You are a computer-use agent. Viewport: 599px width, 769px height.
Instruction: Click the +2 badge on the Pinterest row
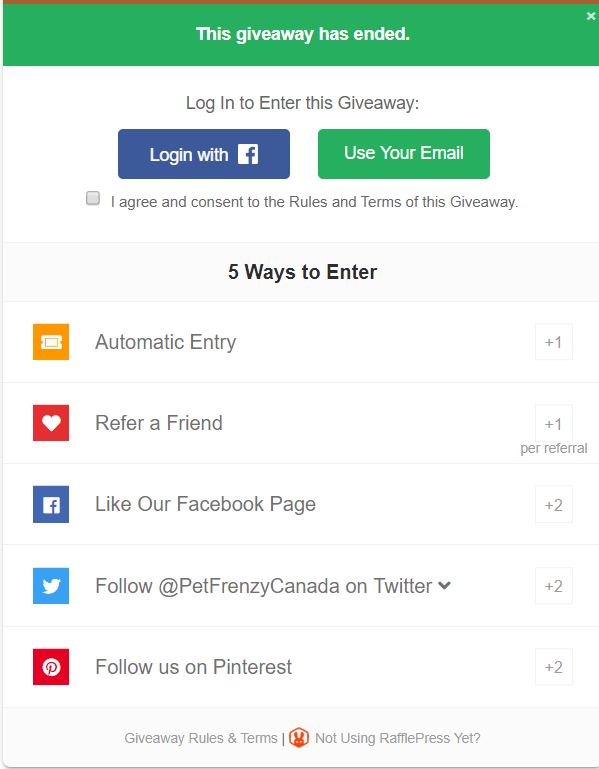tap(554, 667)
